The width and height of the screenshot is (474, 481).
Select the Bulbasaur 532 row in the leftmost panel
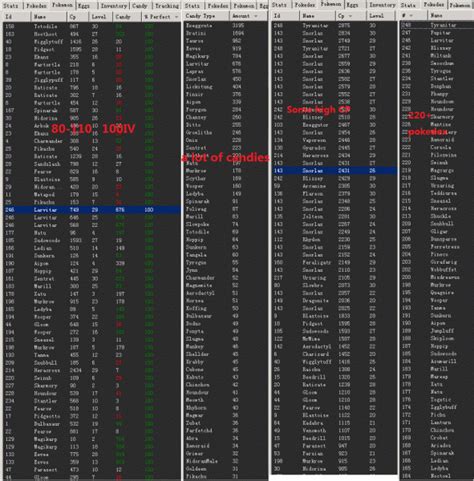92,424
